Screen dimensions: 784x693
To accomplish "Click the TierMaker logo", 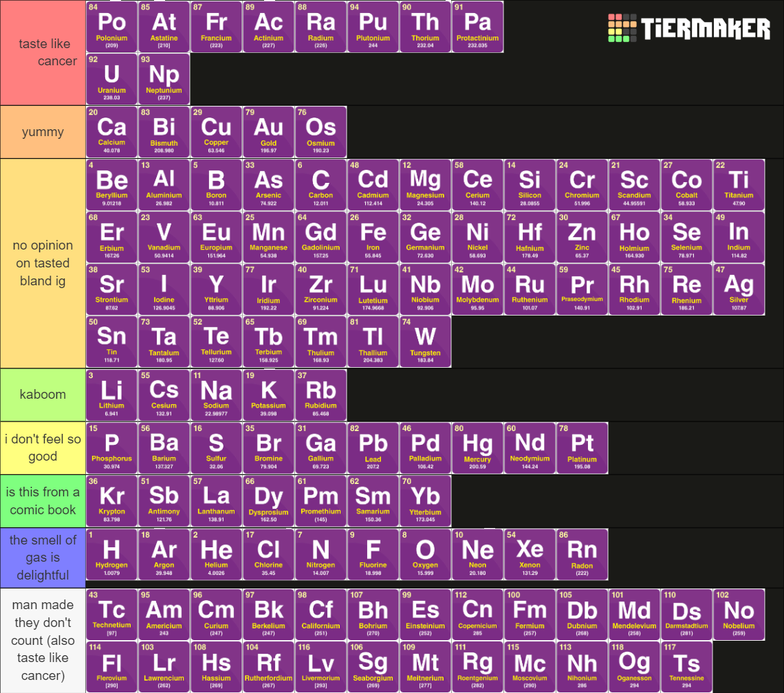I will tap(688, 28).
